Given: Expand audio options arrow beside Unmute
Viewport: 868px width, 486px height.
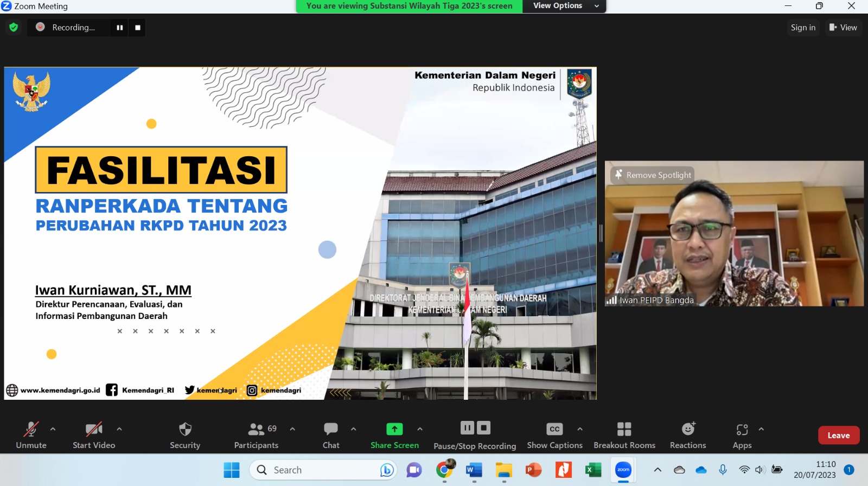Looking at the screenshot, I should (53, 429).
